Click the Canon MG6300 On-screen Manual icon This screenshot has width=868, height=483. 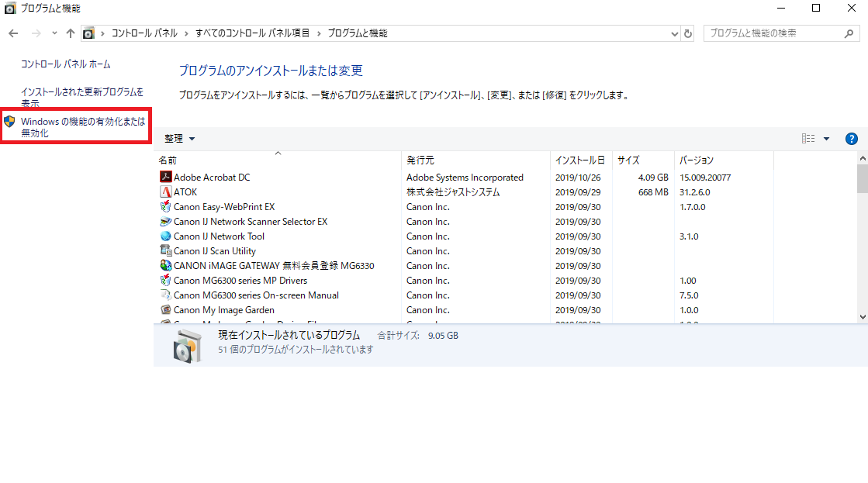click(x=165, y=295)
